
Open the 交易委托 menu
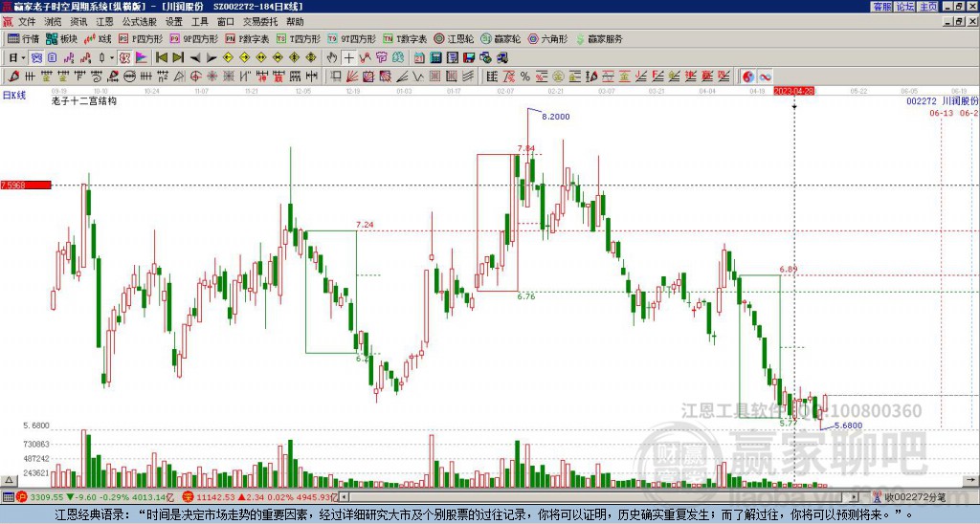[x=260, y=22]
